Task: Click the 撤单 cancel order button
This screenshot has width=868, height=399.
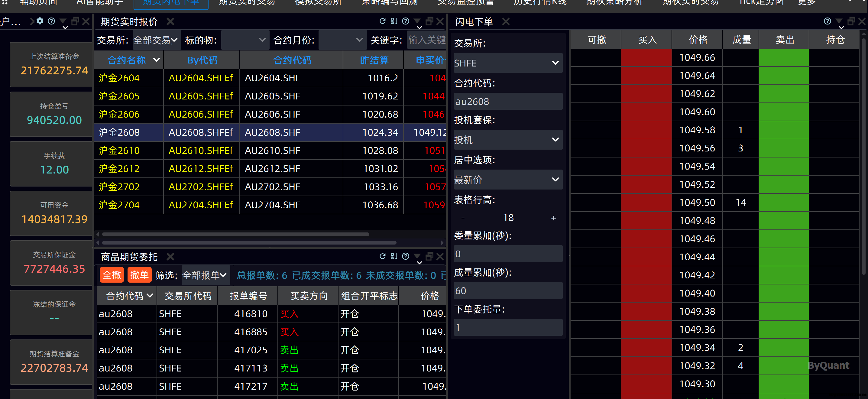Action: pyautogui.click(x=139, y=275)
